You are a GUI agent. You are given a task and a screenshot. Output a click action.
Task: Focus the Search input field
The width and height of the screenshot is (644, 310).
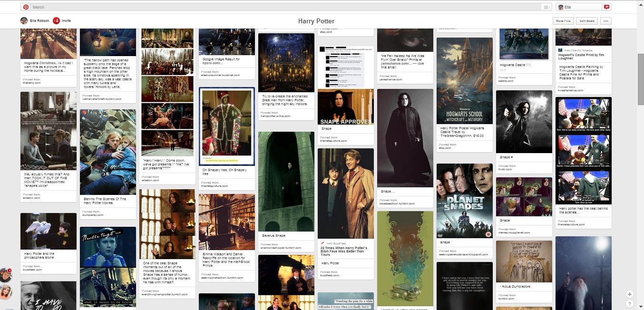coord(285,7)
